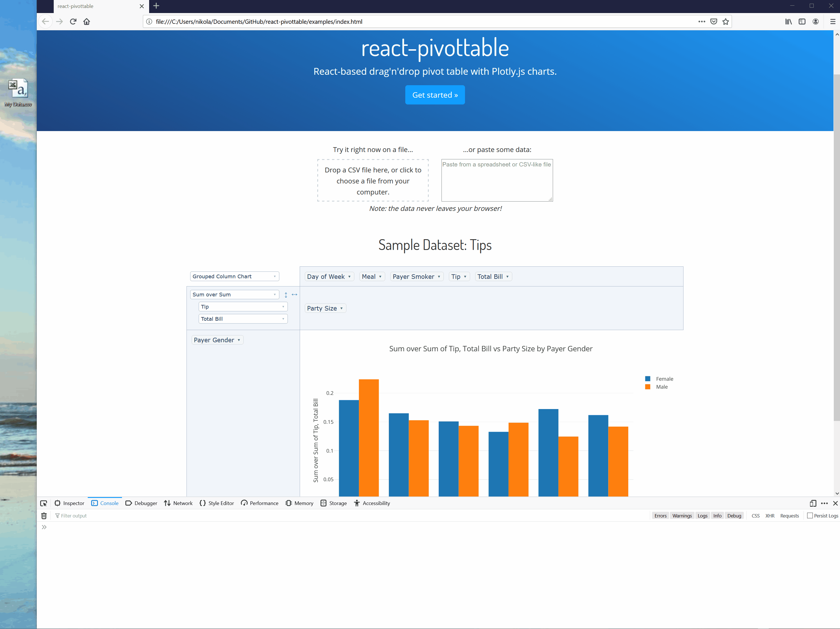Clear console with trash icon

pos(44,516)
